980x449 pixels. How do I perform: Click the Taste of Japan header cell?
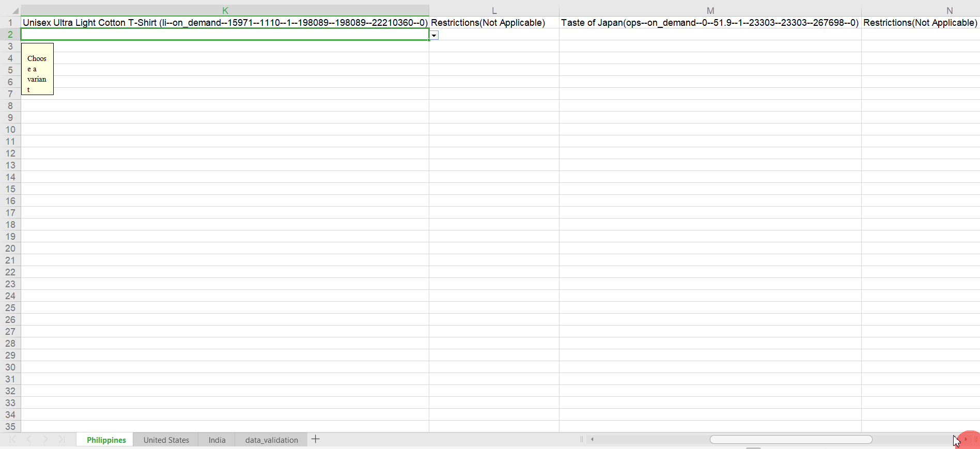point(710,22)
